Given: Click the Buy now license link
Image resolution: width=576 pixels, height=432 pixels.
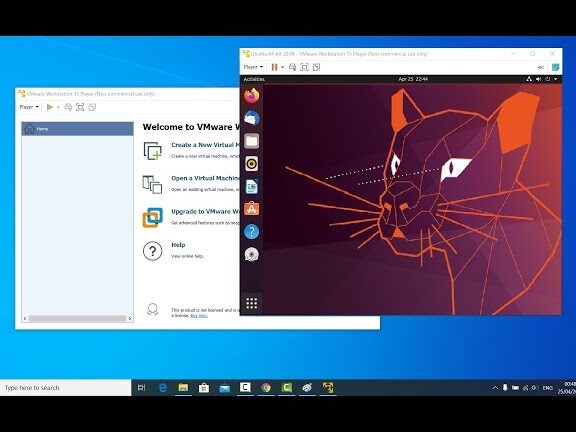Looking at the screenshot, I should click(199, 316).
